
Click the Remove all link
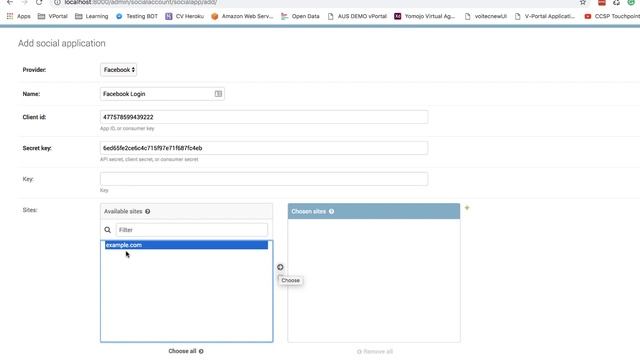[x=375, y=351]
